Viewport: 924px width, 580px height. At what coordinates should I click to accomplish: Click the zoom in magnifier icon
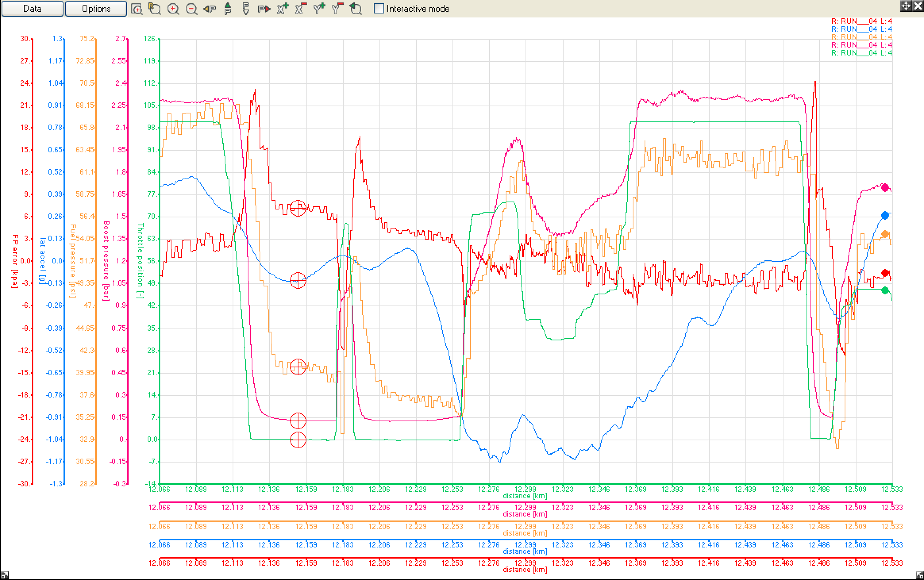[173, 9]
